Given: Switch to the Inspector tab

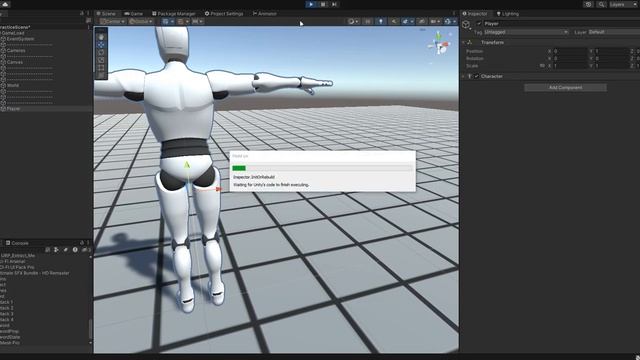Looking at the screenshot, I should pos(475,13).
